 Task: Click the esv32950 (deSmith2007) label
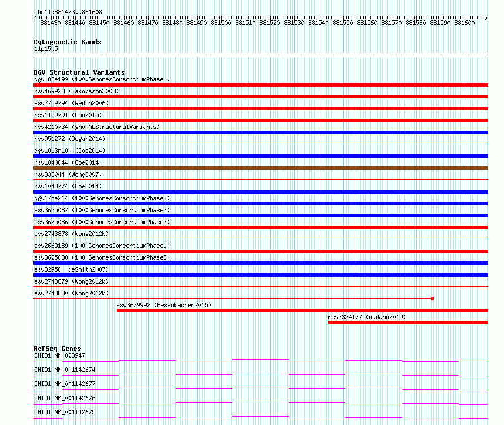pyautogui.click(x=71, y=269)
